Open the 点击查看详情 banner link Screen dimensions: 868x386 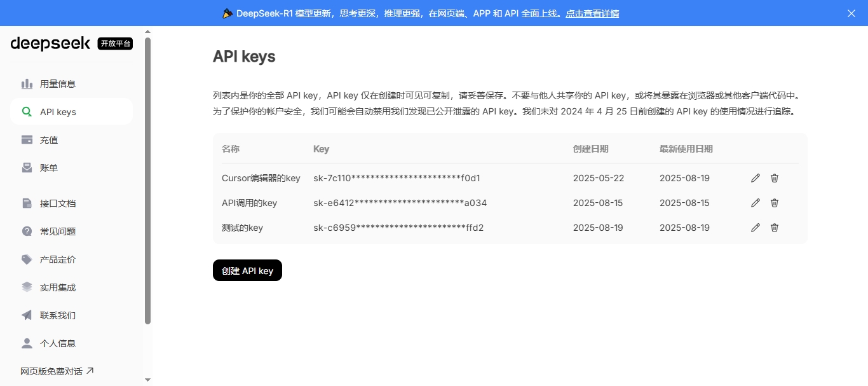pos(592,13)
